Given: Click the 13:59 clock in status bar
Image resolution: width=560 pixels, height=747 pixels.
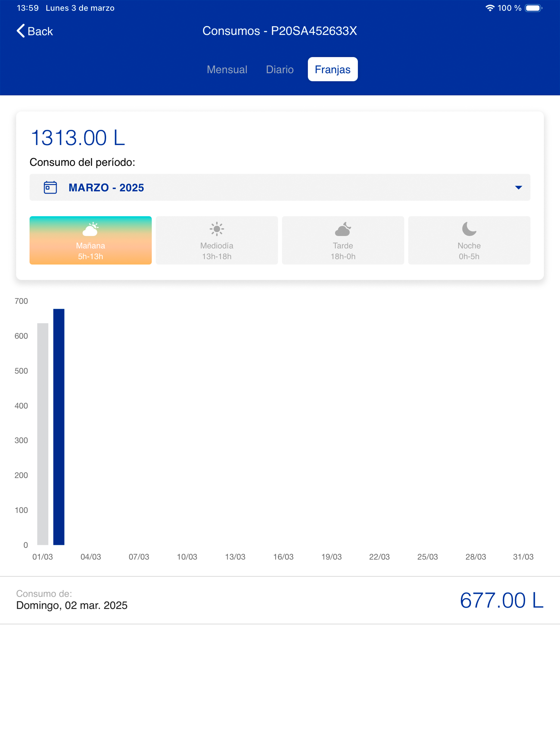Looking at the screenshot, I should (x=28, y=8).
